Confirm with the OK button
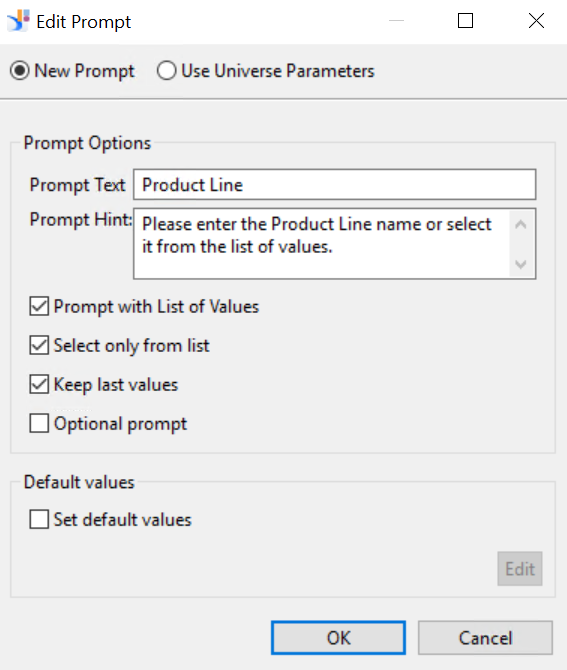The height and width of the screenshot is (670, 567). [338, 638]
